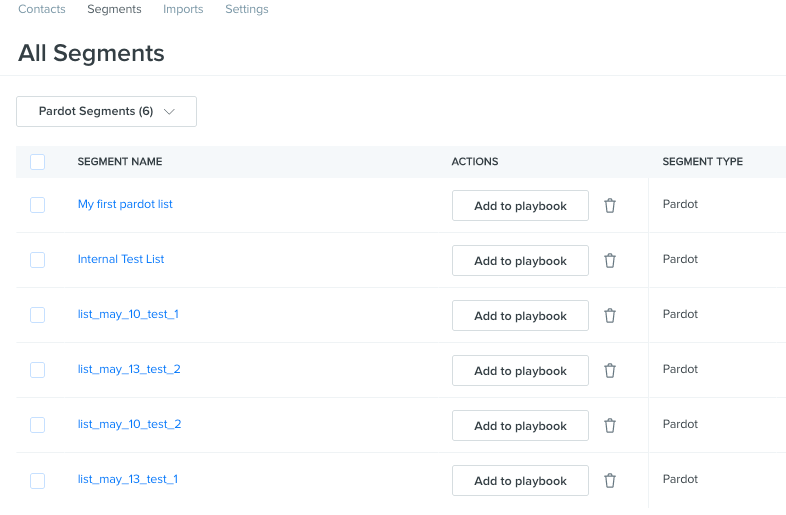786x515 pixels.
Task: Open the Imports tab
Action: tap(183, 9)
